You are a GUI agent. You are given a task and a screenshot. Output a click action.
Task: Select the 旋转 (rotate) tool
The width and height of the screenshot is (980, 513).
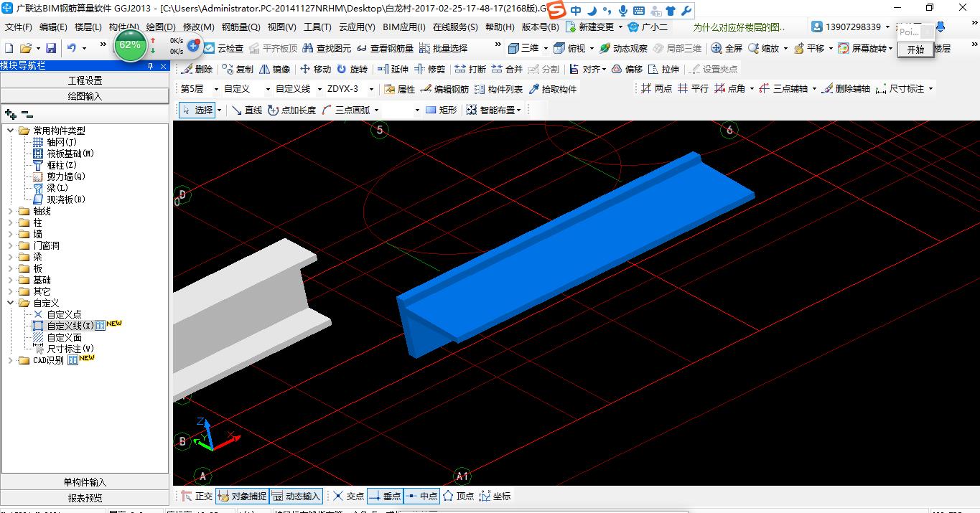(x=352, y=70)
